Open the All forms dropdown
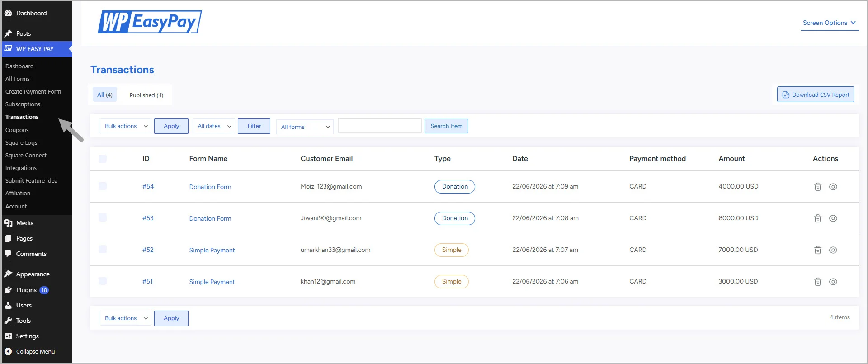 (x=305, y=127)
